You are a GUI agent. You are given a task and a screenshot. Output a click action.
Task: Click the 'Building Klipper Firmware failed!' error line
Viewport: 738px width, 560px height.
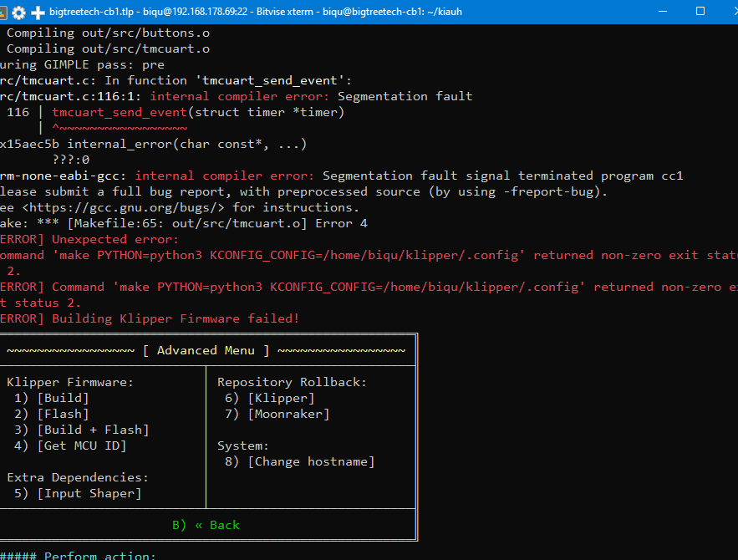point(150,318)
